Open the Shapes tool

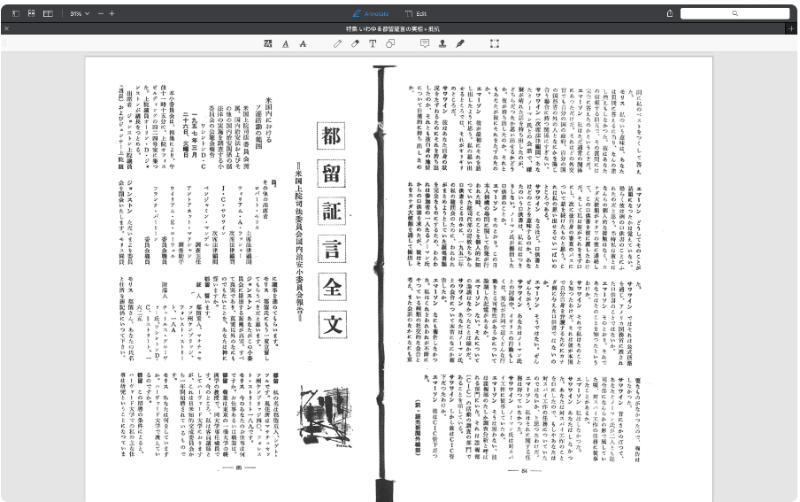click(390, 44)
